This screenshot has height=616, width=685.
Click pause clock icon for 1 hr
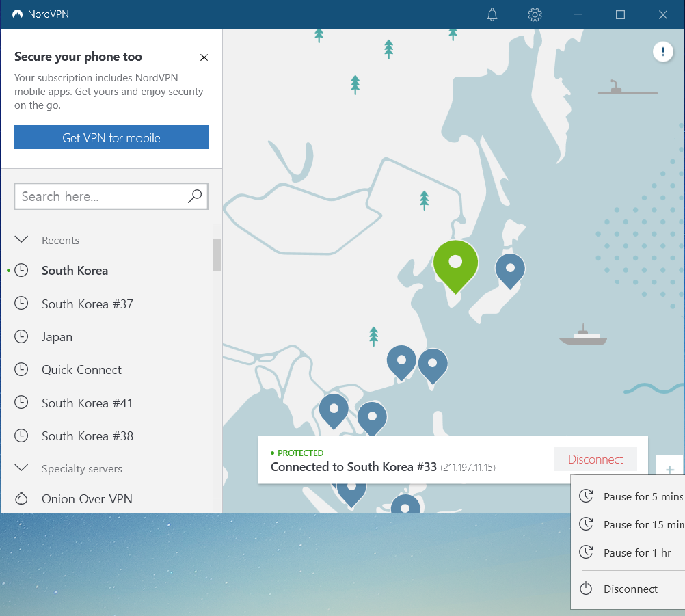[x=585, y=552]
